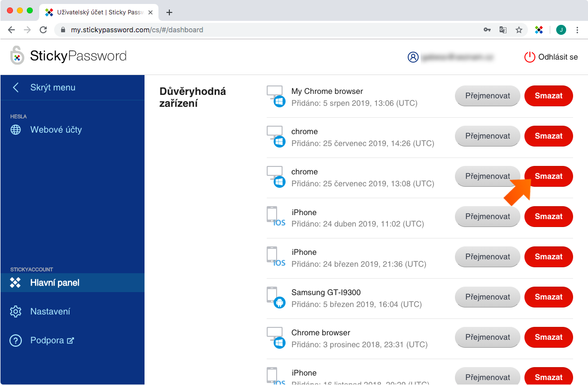Delete iPhone added 24 březen 2019
The width and height of the screenshot is (588, 385).
tap(549, 257)
